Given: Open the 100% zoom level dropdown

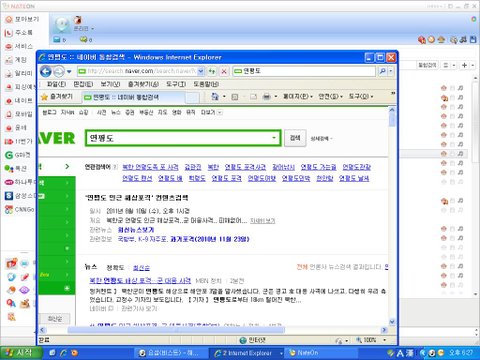Looking at the screenshot, I should [385, 340].
